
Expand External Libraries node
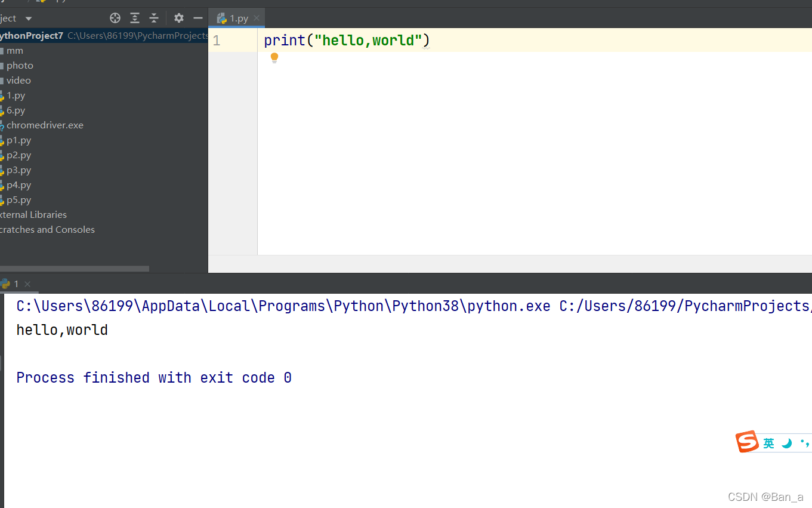[x=33, y=215]
